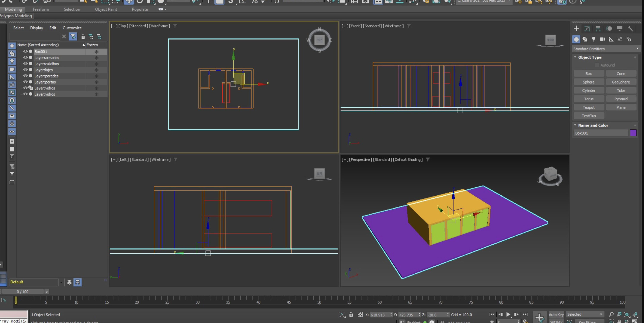644x323 pixels.
Task: Switch to Lights creation category
Action: (x=593, y=39)
